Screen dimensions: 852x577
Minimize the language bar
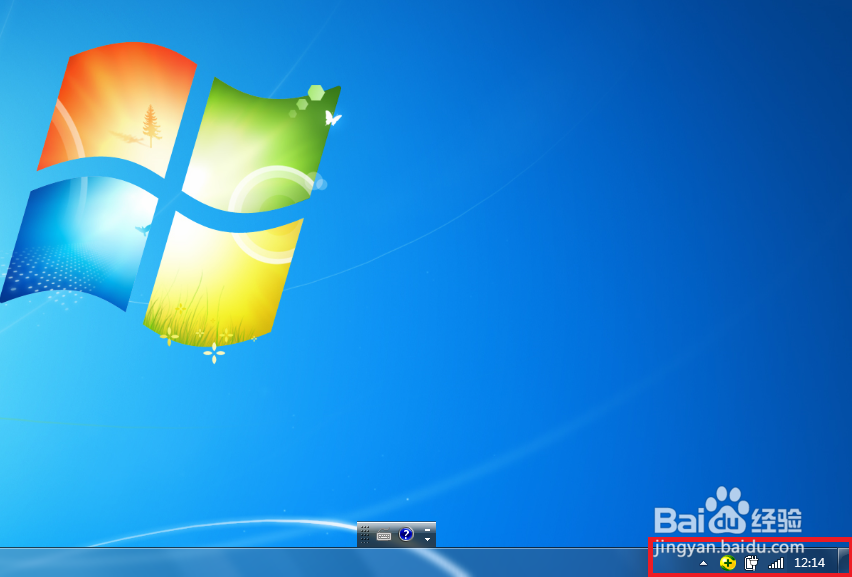tap(428, 529)
